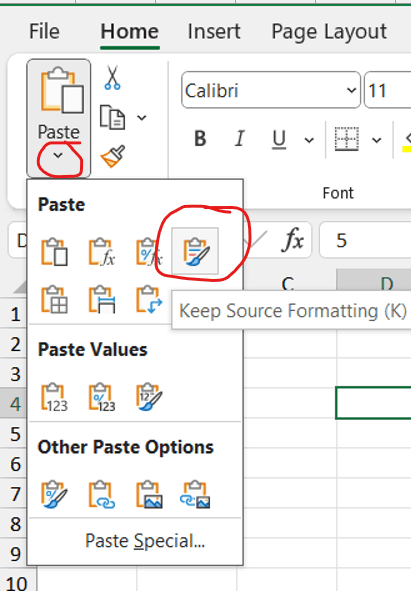Choose the No Borders paste icon
The width and height of the screenshot is (411, 591).
[x=54, y=299]
